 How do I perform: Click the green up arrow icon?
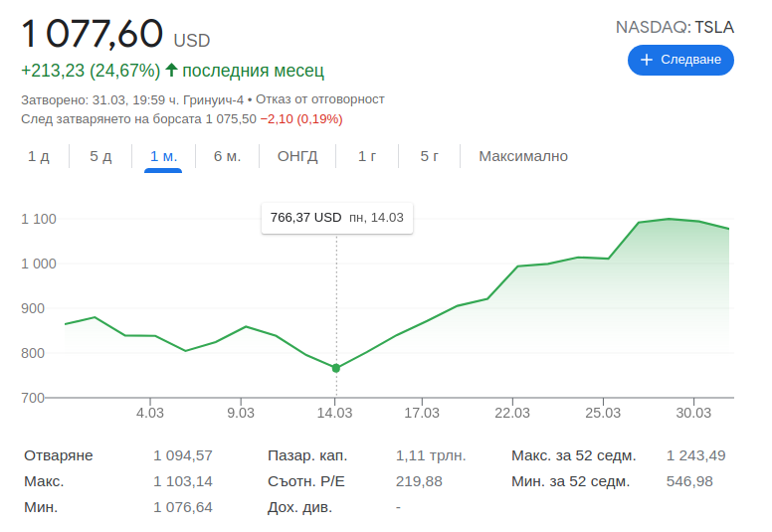point(171,70)
